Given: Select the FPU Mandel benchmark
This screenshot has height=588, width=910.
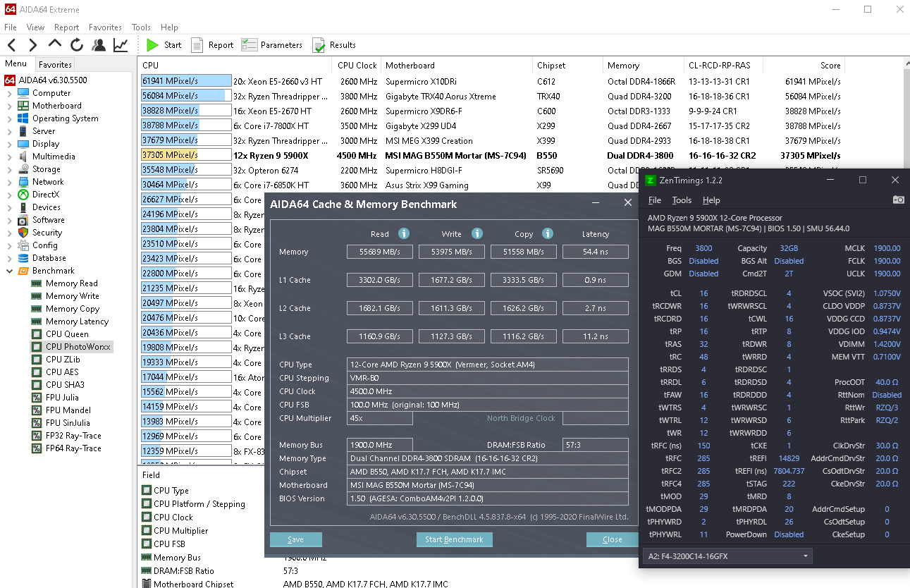Looking at the screenshot, I should click(x=68, y=410).
